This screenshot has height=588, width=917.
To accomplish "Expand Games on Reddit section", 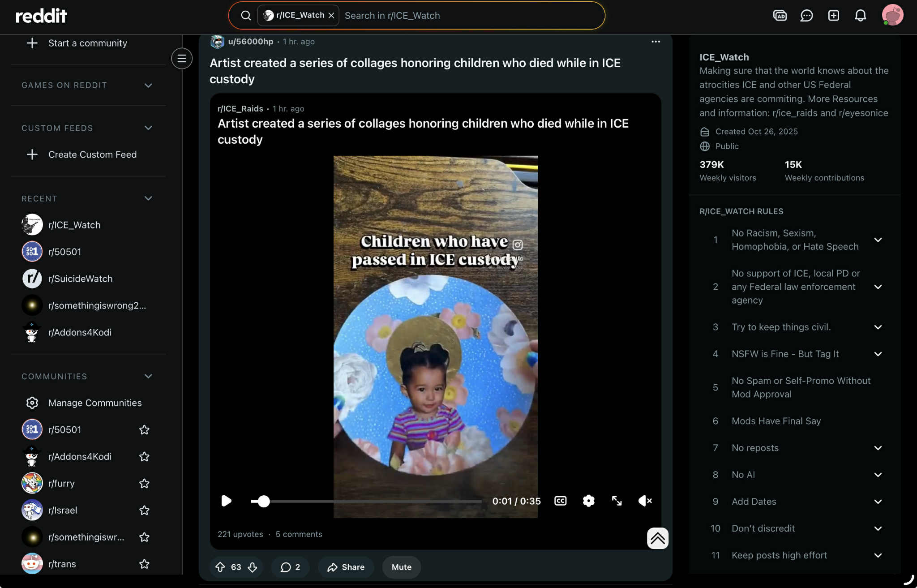I will click(148, 85).
